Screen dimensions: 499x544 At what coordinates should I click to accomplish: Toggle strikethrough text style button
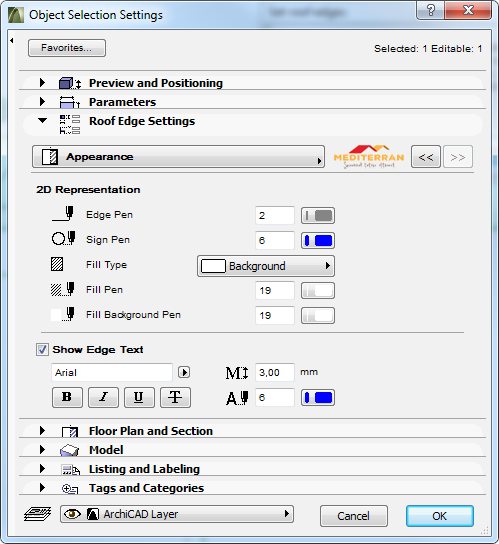(x=175, y=397)
